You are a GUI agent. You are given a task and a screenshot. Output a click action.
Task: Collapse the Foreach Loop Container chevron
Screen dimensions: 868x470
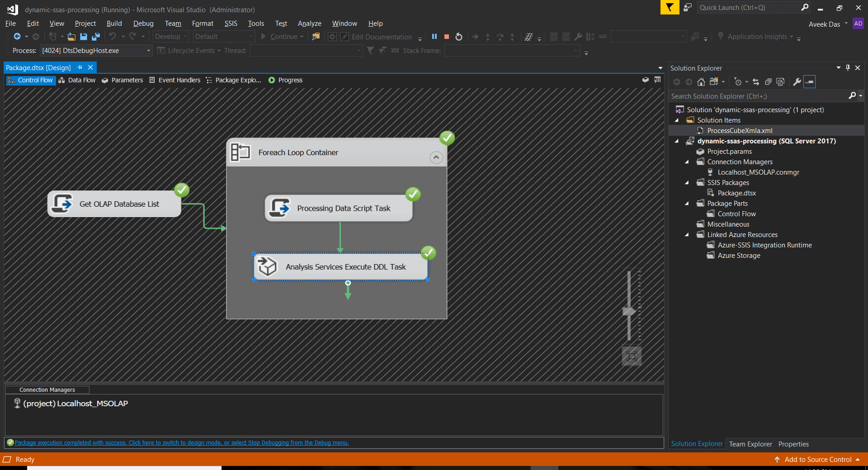tap(436, 157)
